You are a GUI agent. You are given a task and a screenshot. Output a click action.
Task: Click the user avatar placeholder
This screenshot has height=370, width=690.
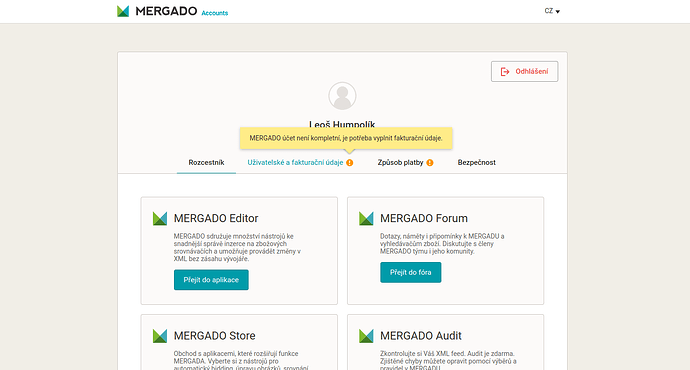tap(342, 95)
